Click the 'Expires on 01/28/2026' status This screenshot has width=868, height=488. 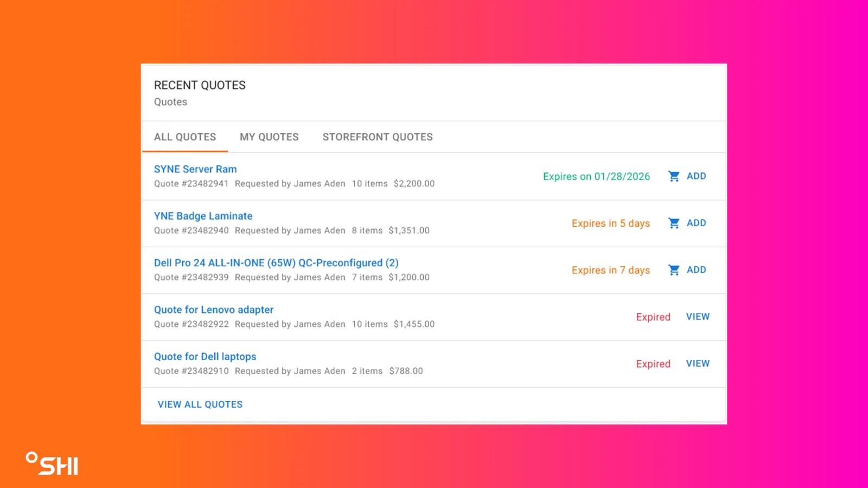pos(596,176)
